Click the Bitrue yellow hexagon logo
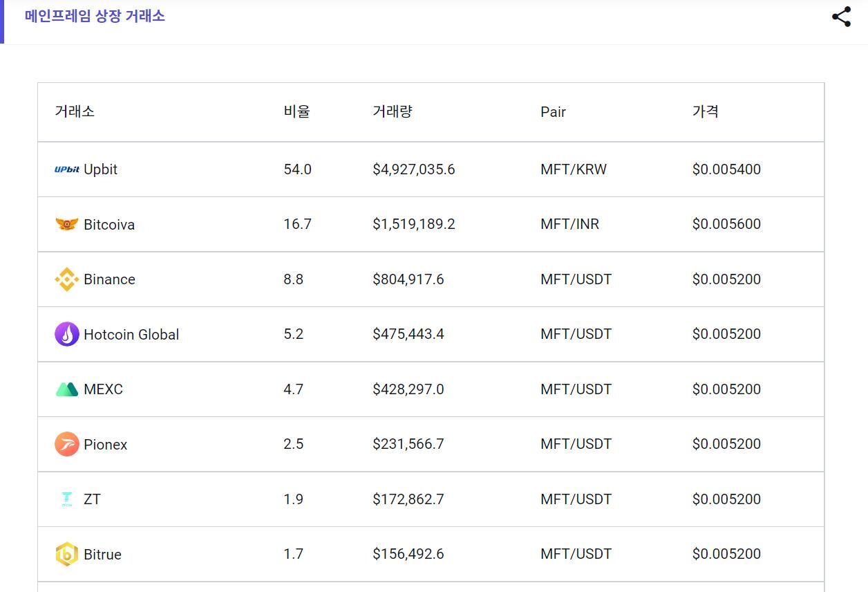Image resolution: width=868 pixels, height=592 pixels. 67,554
